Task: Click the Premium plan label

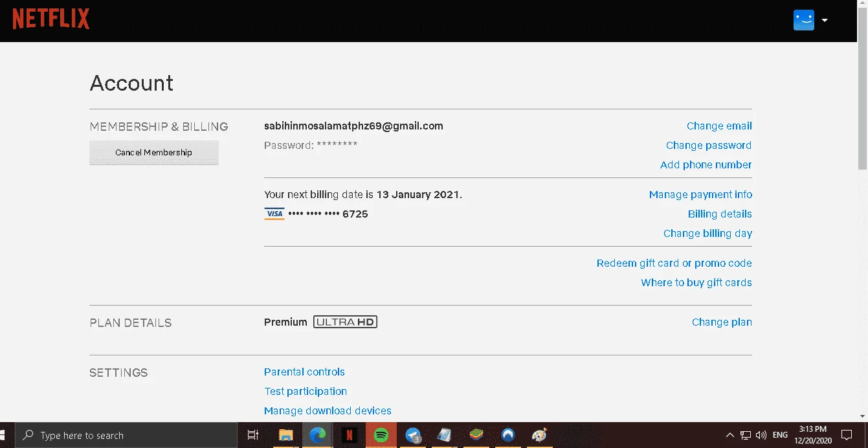Action: tap(285, 322)
